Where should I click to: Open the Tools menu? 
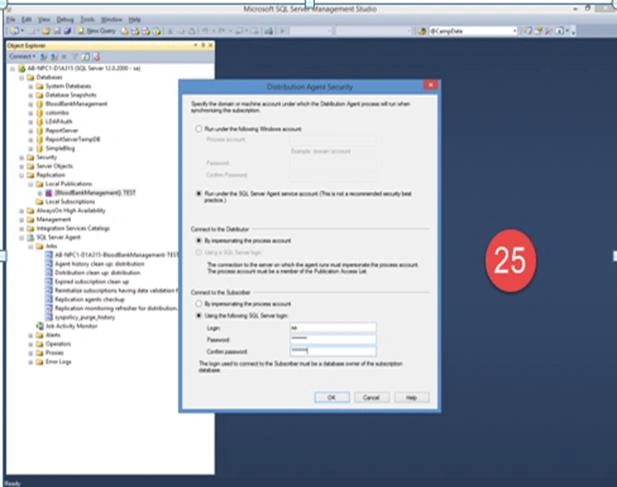coord(87,19)
